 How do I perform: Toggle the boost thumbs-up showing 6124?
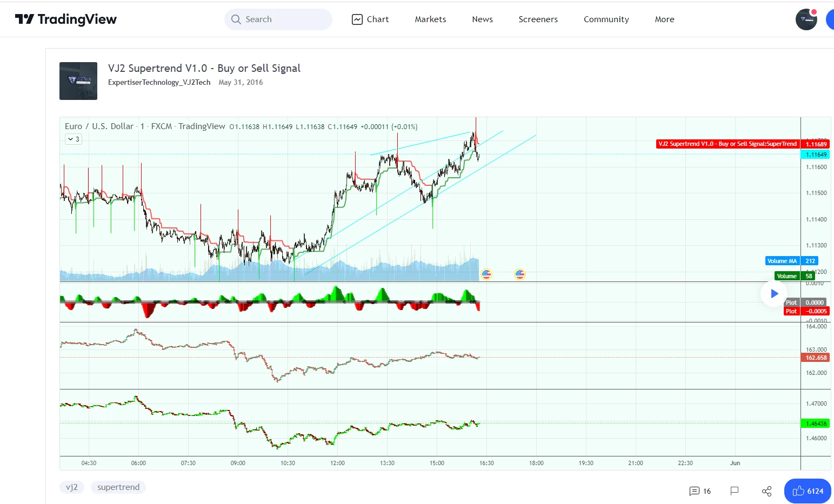pyautogui.click(x=807, y=491)
